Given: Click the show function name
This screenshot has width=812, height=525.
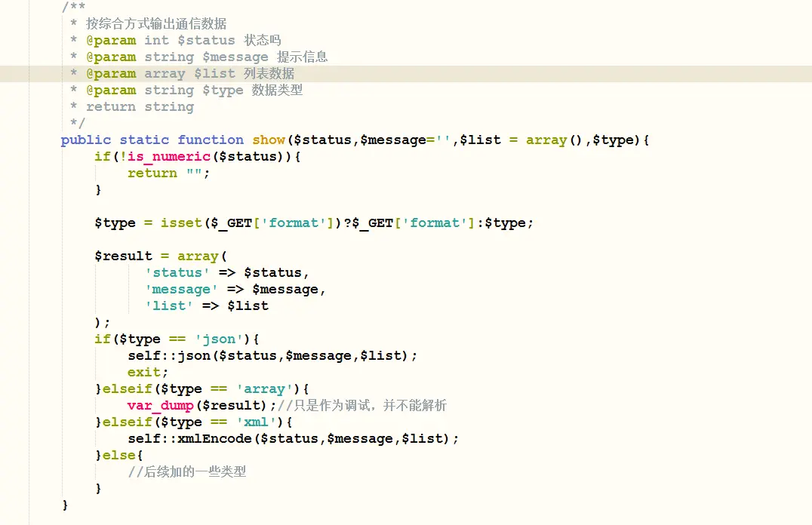Looking at the screenshot, I should (x=269, y=140).
